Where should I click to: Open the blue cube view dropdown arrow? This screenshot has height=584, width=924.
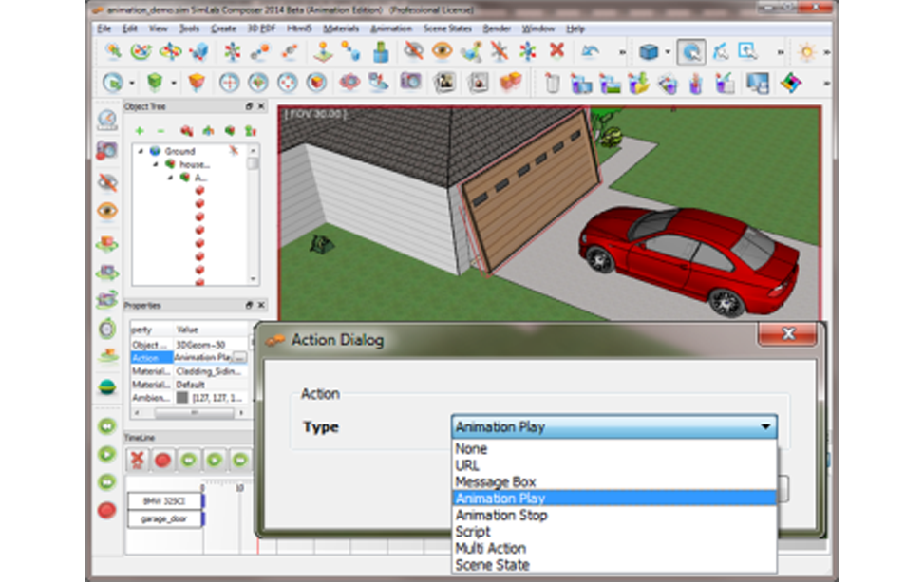click(x=668, y=52)
